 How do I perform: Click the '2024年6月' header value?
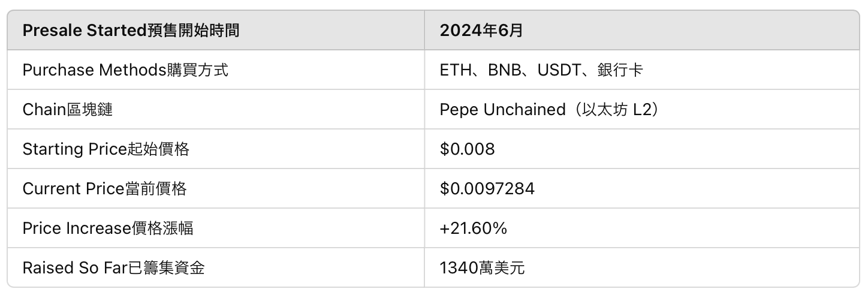[x=481, y=31]
